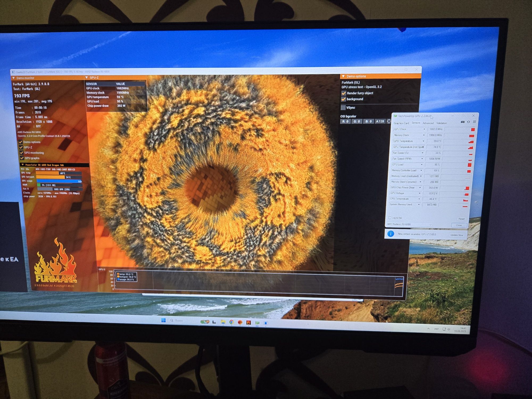Open the CPU Temperature sensor dropdown
This screenshot has height=399, width=532.
(419, 199)
